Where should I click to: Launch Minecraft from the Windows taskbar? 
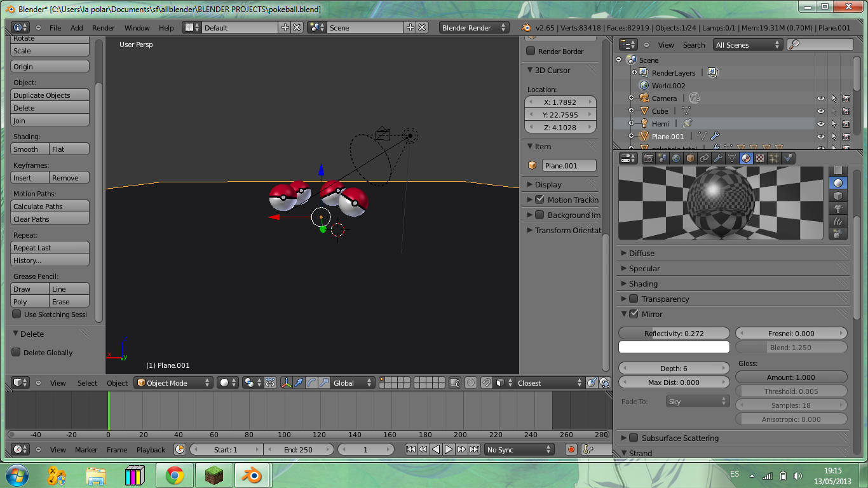(x=214, y=475)
